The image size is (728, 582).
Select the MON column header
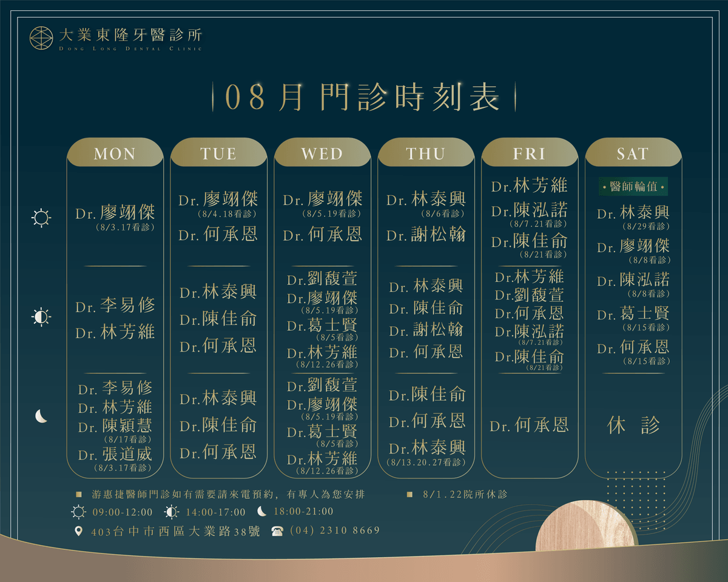pos(115,153)
